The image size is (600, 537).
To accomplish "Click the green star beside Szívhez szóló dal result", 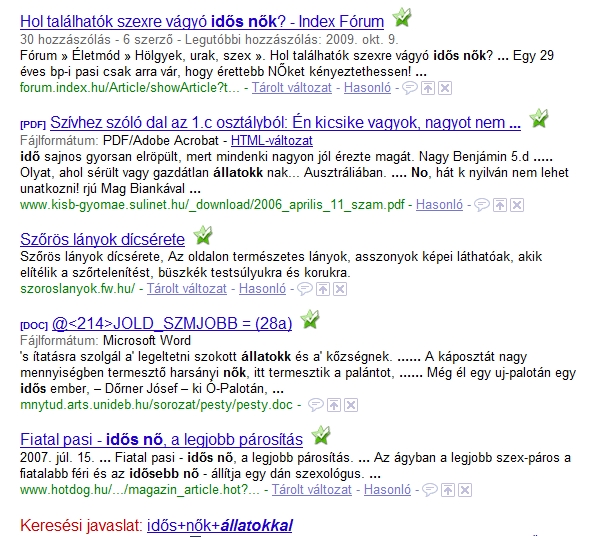I will pos(539,118).
